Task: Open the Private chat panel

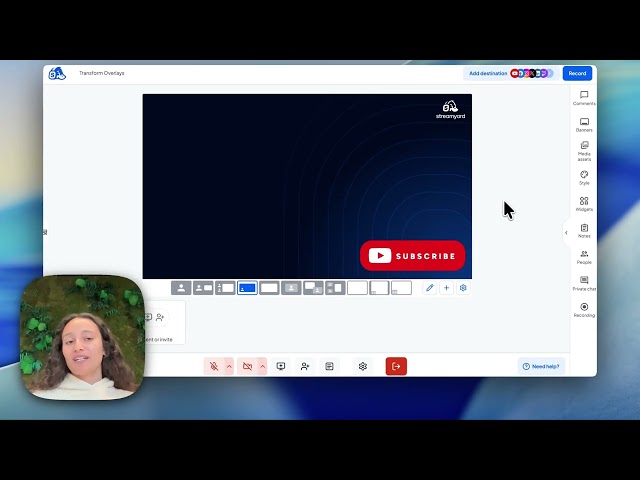Action: [x=584, y=284]
